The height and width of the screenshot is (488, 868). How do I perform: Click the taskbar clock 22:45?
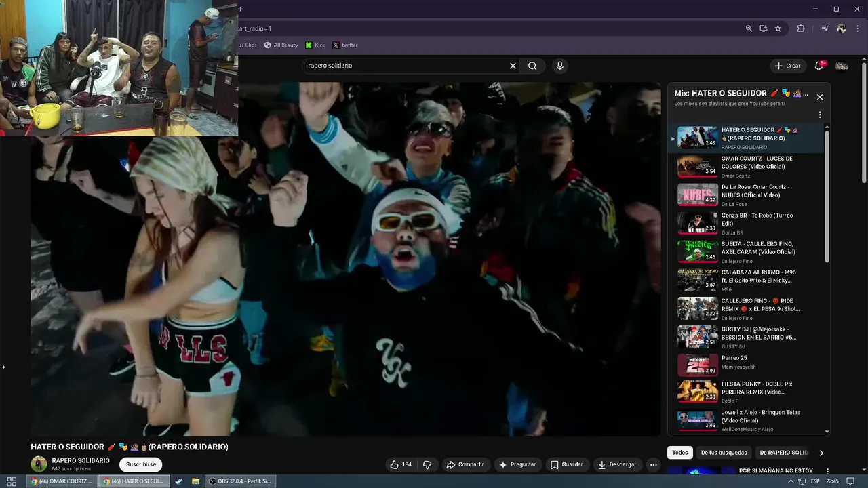tap(833, 481)
